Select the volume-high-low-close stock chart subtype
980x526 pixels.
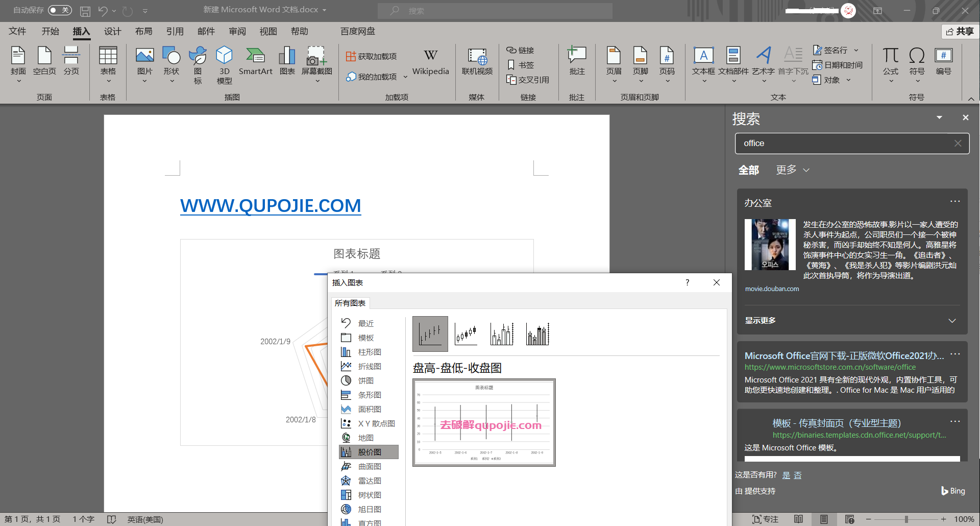502,334
